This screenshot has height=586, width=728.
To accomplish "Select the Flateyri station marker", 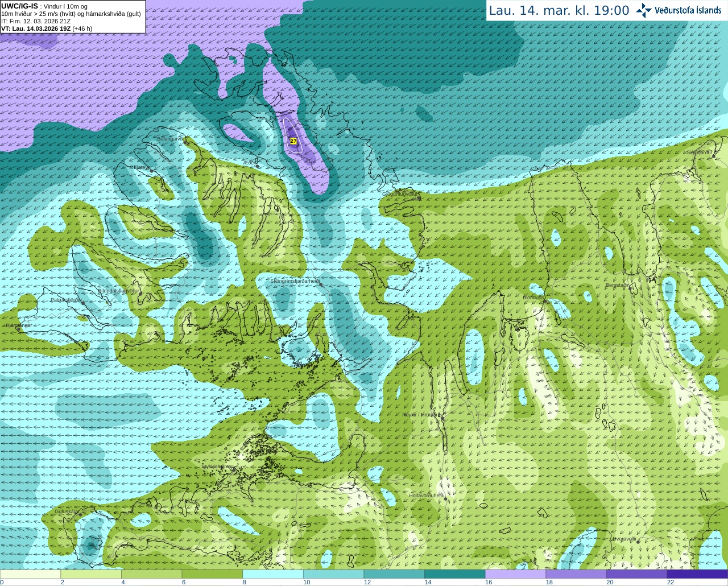I will coord(151,171).
